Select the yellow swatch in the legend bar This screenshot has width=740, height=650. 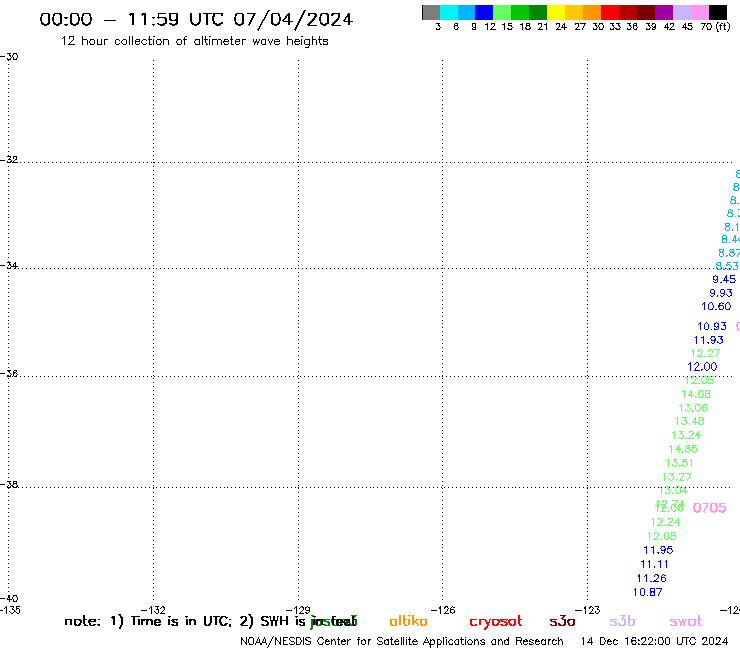point(556,12)
